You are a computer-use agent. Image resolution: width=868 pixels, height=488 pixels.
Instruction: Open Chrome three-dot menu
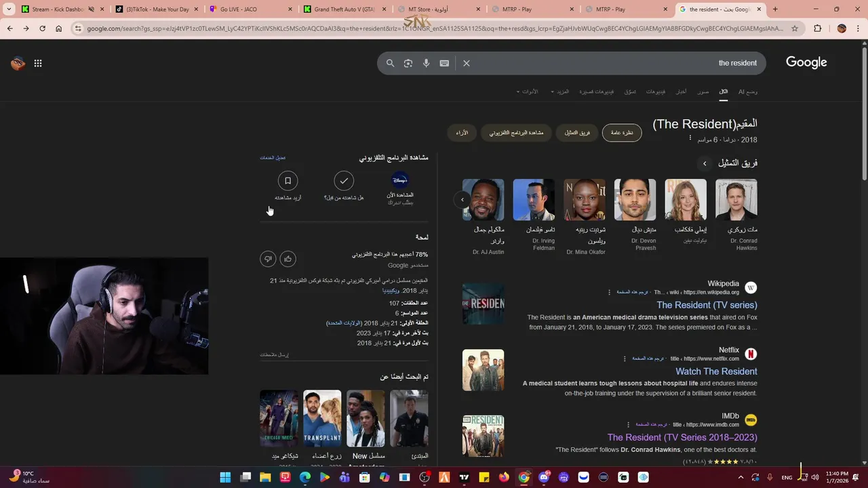pyautogui.click(x=858, y=28)
